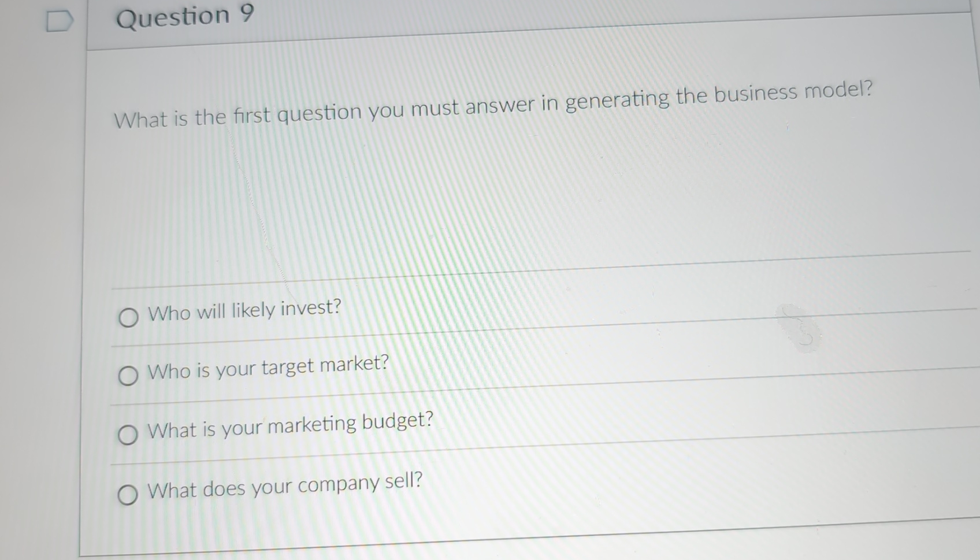980x560 pixels.
Task: Click the radio circle next to 'What does your company sell?'
Action: 128,495
